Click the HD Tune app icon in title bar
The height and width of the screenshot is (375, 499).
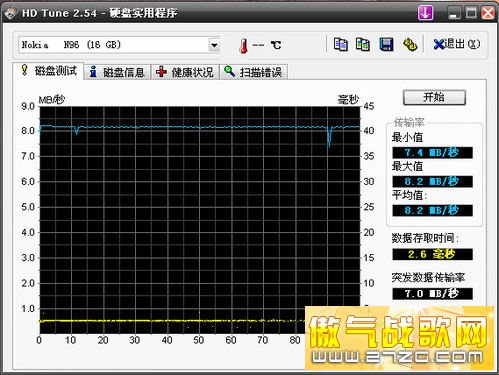(x=10, y=13)
